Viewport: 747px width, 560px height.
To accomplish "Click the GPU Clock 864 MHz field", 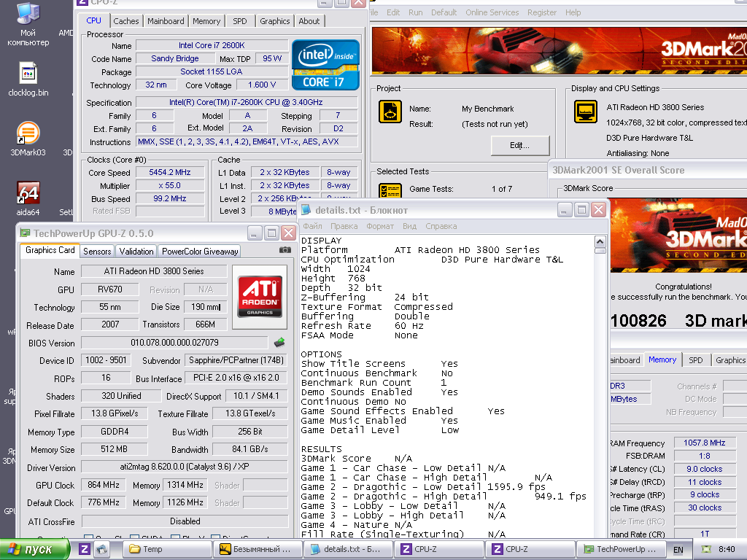I will pos(104,485).
